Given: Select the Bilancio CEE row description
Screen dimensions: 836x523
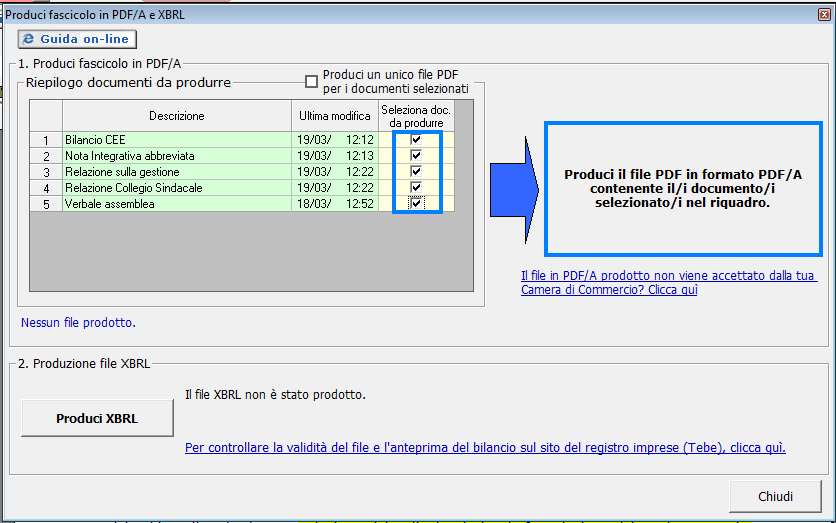Looking at the screenshot, I should pyautogui.click(x=176, y=140).
